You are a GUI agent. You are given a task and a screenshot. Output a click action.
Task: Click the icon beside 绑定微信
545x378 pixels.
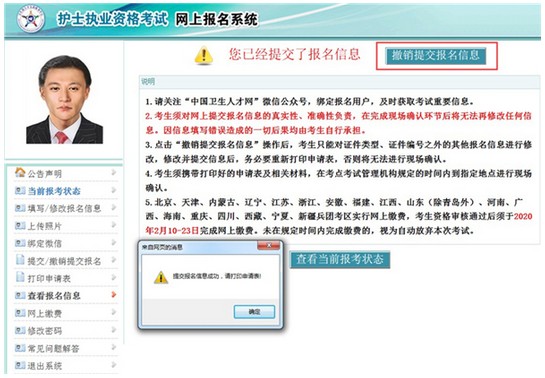(20, 243)
